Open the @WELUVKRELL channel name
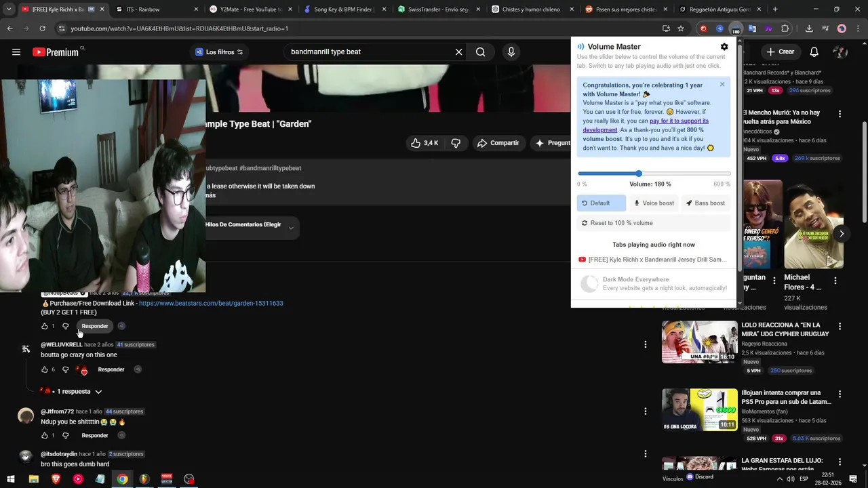 click(61, 344)
